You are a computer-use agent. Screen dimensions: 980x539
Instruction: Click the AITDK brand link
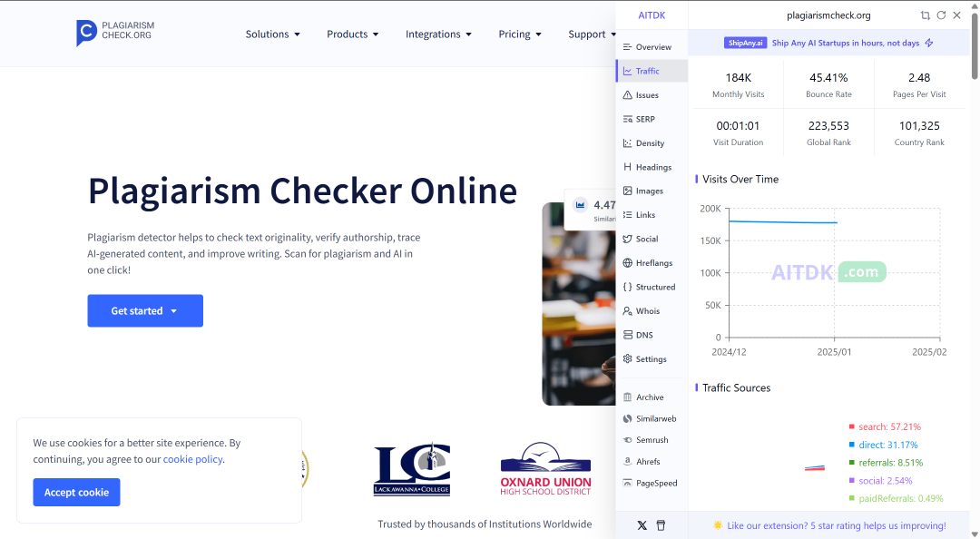pyautogui.click(x=652, y=15)
